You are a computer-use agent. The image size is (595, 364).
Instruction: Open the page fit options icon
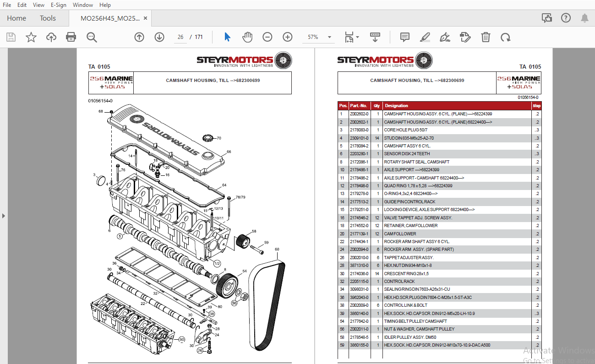(x=349, y=37)
